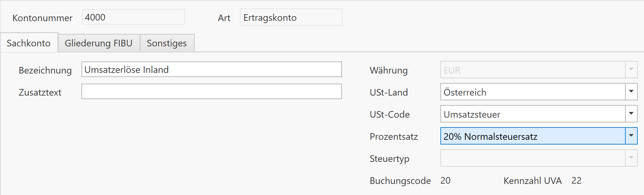644x195 pixels.
Task: Click inside the empty Steuertyp box
Action: click(x=533, y=158)
